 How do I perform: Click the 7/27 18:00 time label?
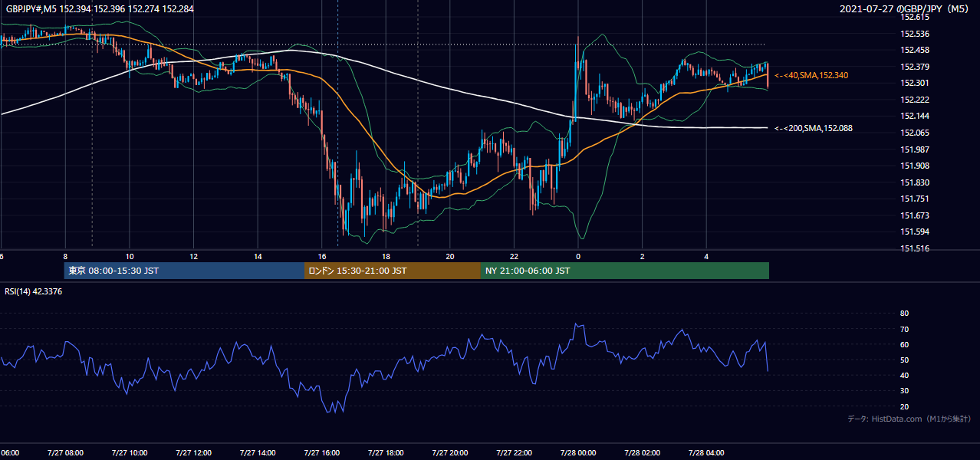coord(386,453)
